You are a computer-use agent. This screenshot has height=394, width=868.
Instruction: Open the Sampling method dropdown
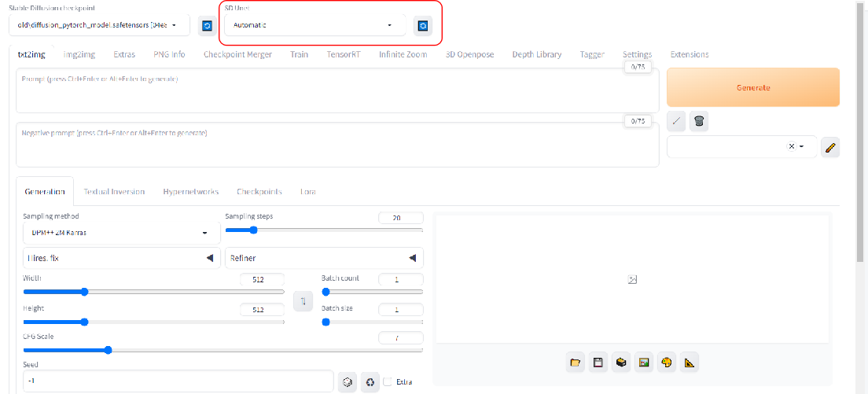pos(122,233)
